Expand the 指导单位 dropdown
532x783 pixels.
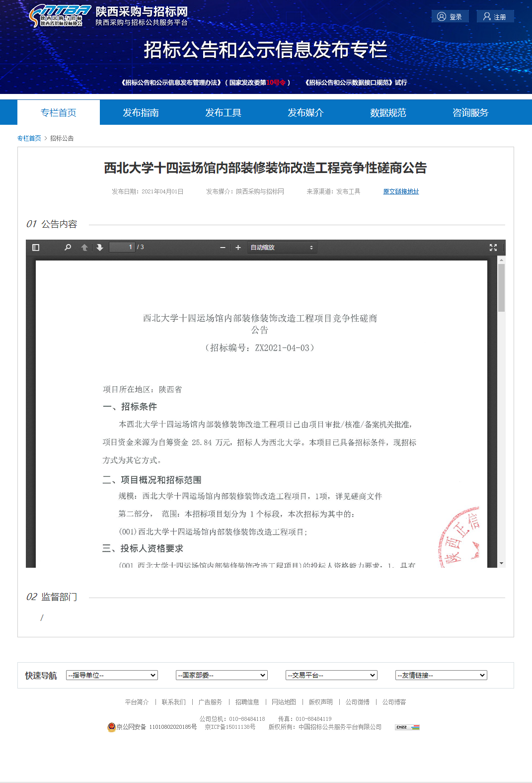pyautogui.click(x=112, y=675)
